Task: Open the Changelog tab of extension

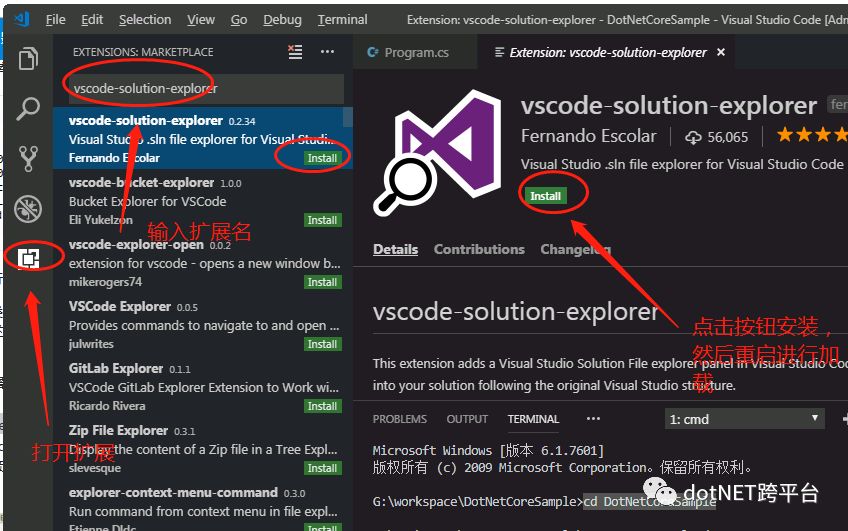Action: pos(575,249)
